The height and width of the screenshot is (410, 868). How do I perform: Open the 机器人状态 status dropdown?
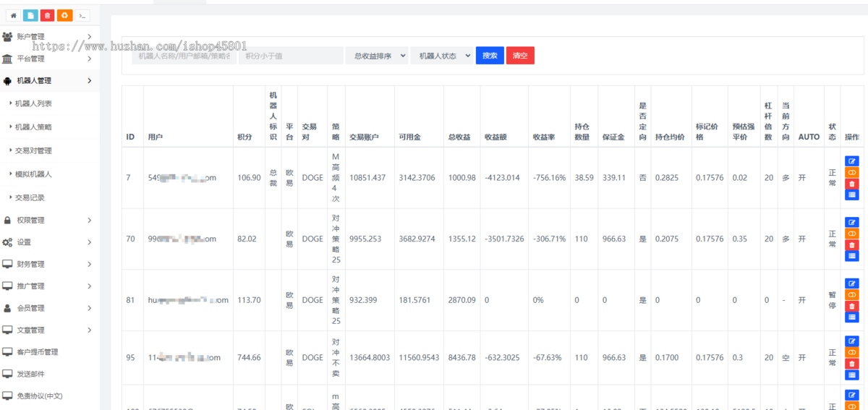pyautogui.click(x=441, y=56)
